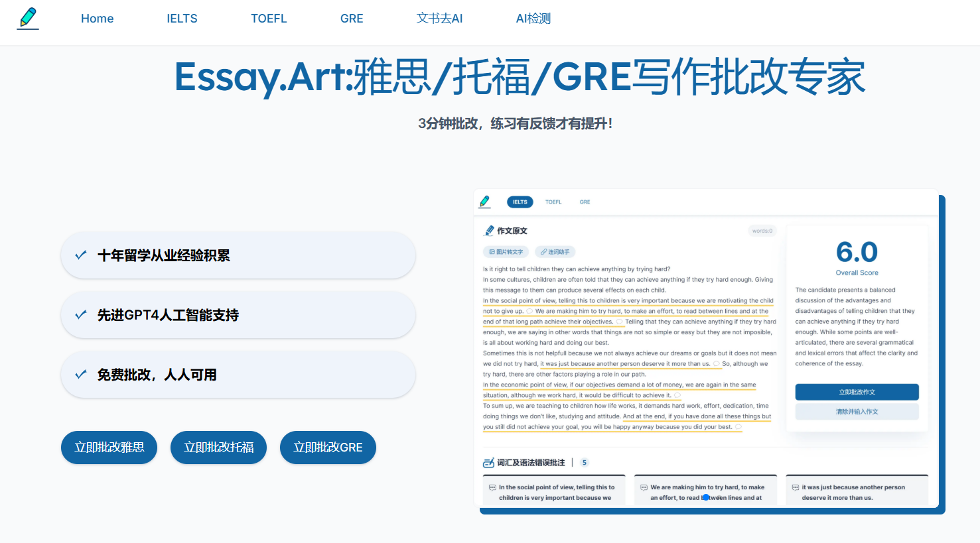The height and width of the screenshot is (543, 980).
Task: Select the text 十年留学从业经验积累
Action: click(x=164, y=255)
